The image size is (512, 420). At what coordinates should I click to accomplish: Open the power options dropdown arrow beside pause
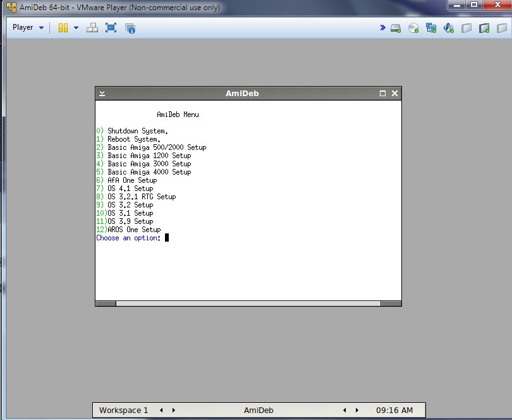[x=76, y=28]
